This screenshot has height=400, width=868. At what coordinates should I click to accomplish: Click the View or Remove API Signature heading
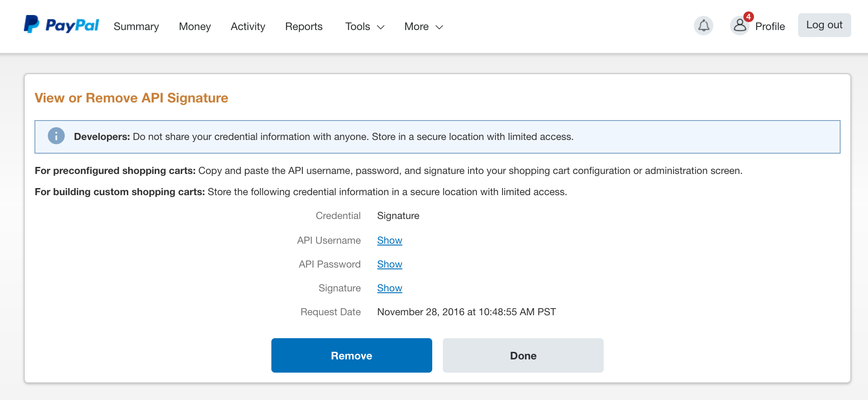(131, 98)
